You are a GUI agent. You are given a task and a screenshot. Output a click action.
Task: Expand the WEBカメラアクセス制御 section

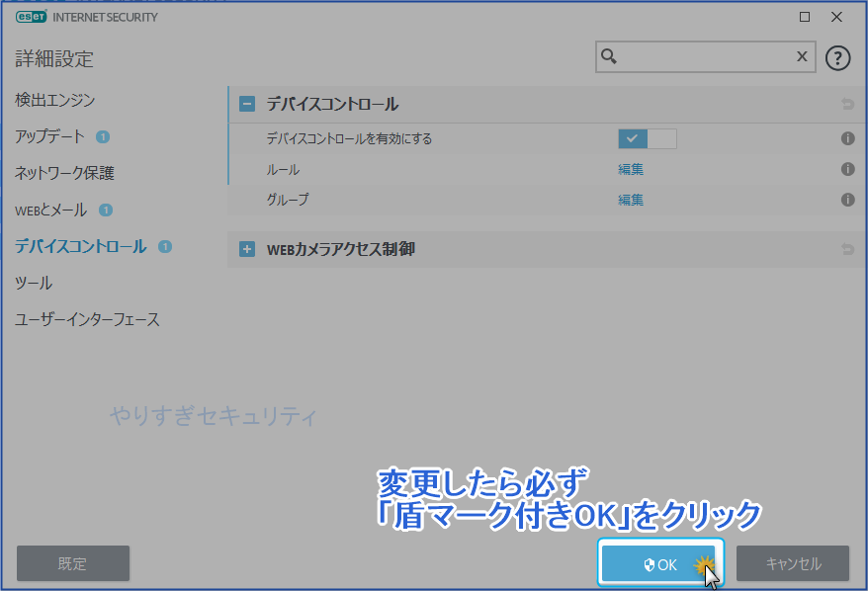pyautogui.click(x=247, y=249)
